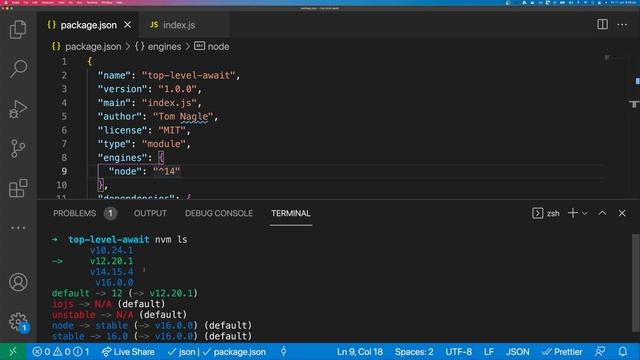The image size is (640, 360).
Task: Click "index.js" main value on line 4
Action: pyautogui.click(x=169, y=103)
